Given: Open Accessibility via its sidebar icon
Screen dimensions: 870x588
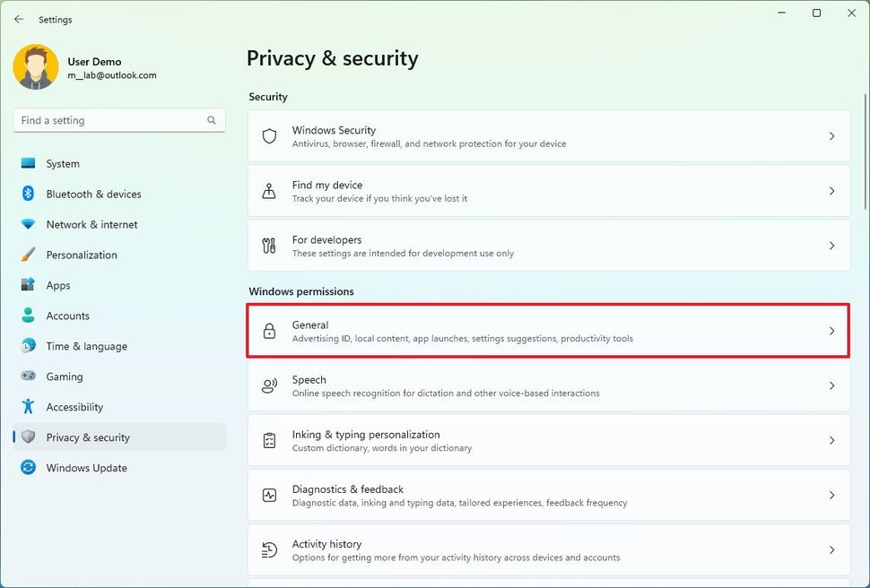Looking at the screenshot, I should [29, 407].
